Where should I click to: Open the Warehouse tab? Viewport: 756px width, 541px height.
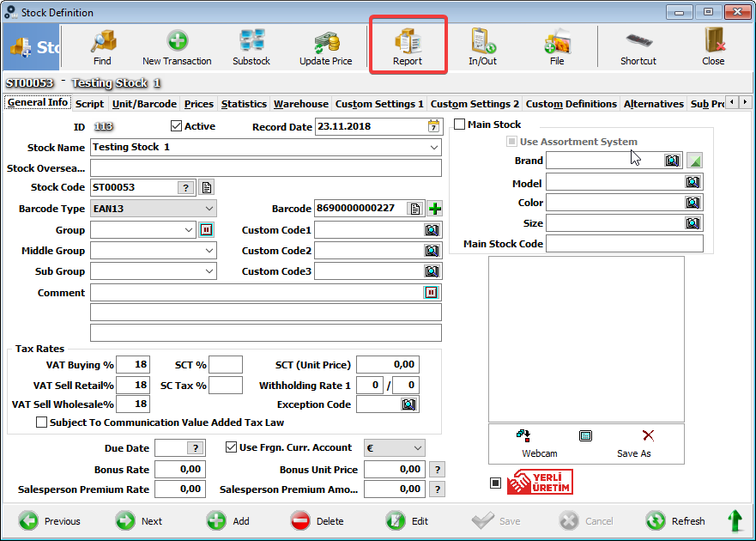[301, 104]
